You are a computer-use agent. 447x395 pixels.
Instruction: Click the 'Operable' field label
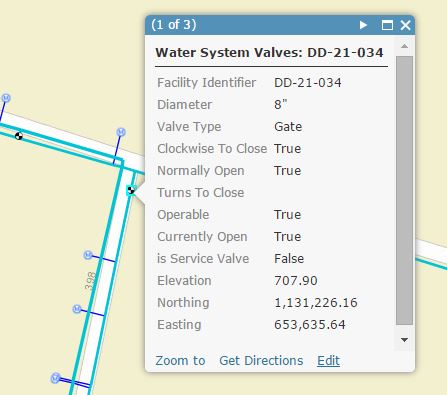pos(183,215)
